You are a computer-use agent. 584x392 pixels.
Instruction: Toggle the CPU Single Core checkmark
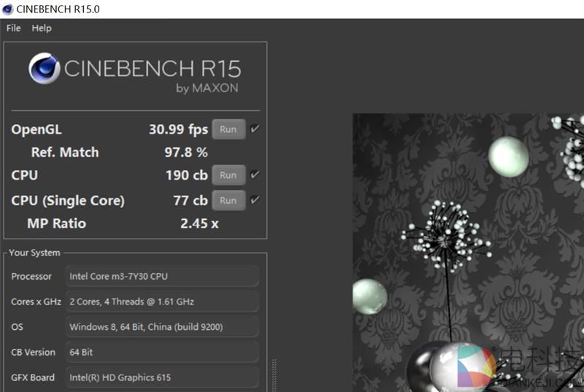(x=255, y=200)
